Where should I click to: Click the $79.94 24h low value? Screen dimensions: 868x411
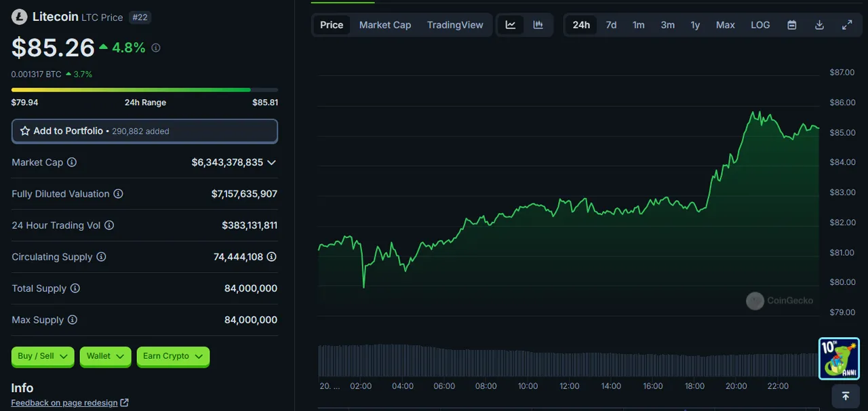(24, 102)
